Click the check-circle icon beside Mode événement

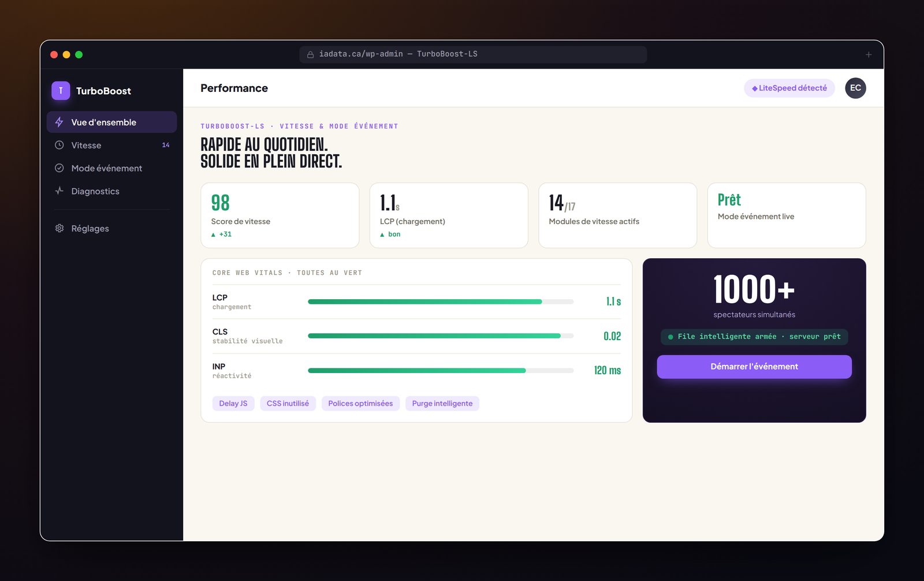click(x=59, y=168)
